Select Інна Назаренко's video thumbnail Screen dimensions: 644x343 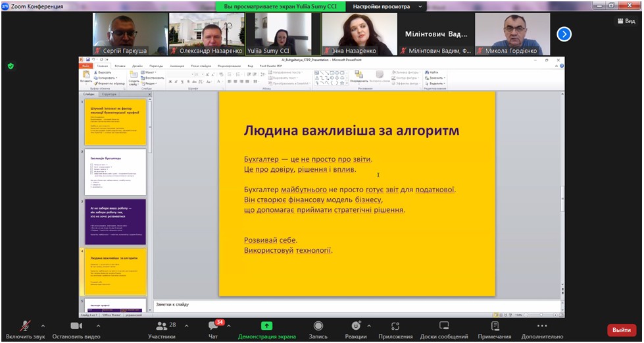tap(359, 34)
